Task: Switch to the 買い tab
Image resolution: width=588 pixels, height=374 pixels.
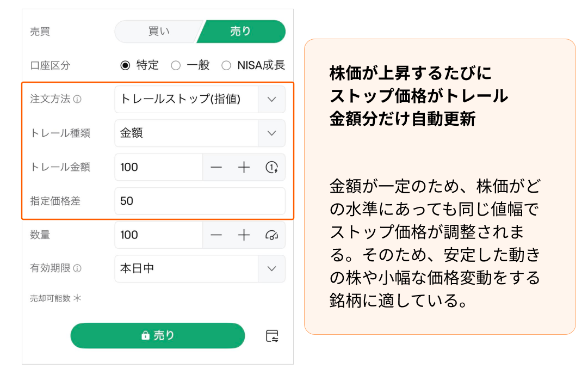Action: pos(158,32)
